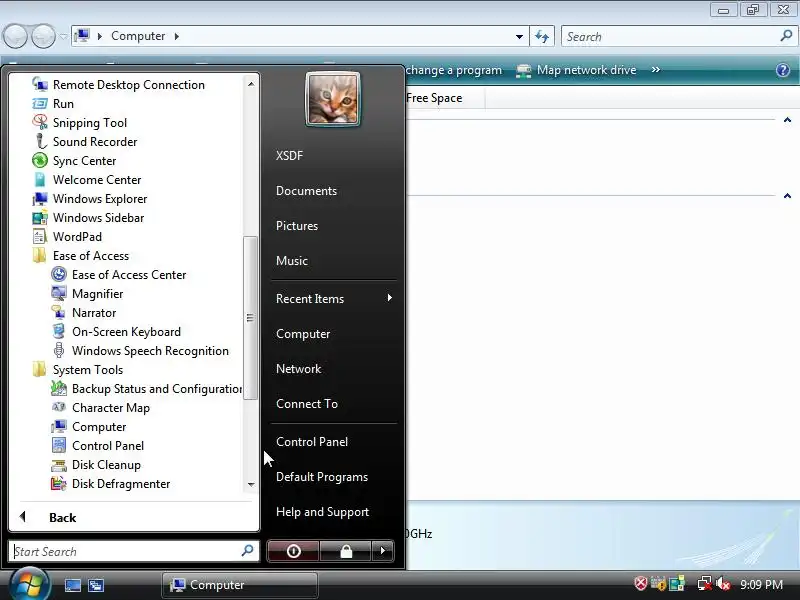The width and height of the screenshot is (800, 600).
Task: Open Music from Start menu
Action: [292, 261]
